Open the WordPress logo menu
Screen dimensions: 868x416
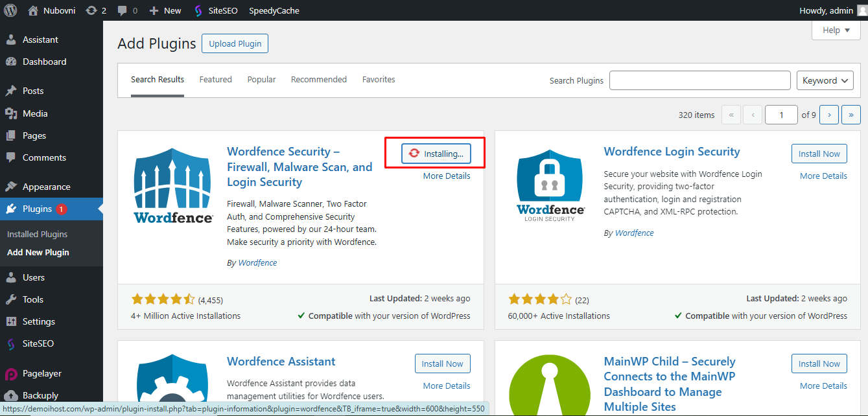click(x=10, y=10)
